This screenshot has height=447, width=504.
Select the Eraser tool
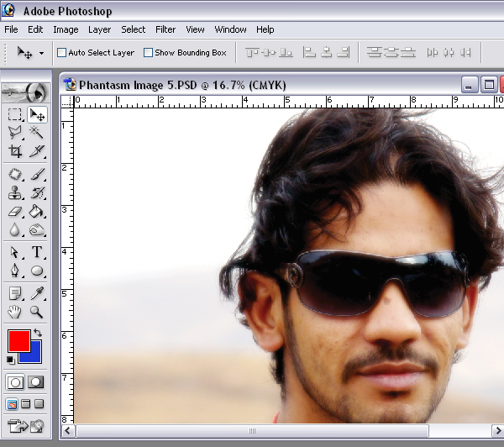[15, 212]
